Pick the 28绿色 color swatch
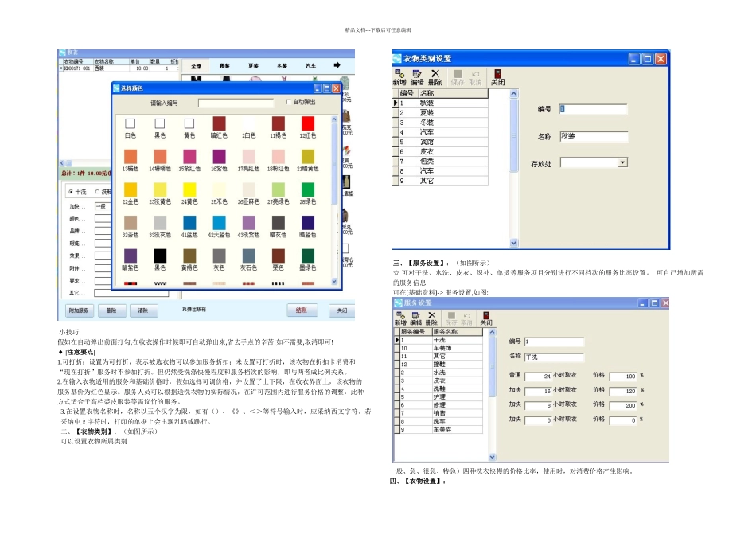 point(308,189)
